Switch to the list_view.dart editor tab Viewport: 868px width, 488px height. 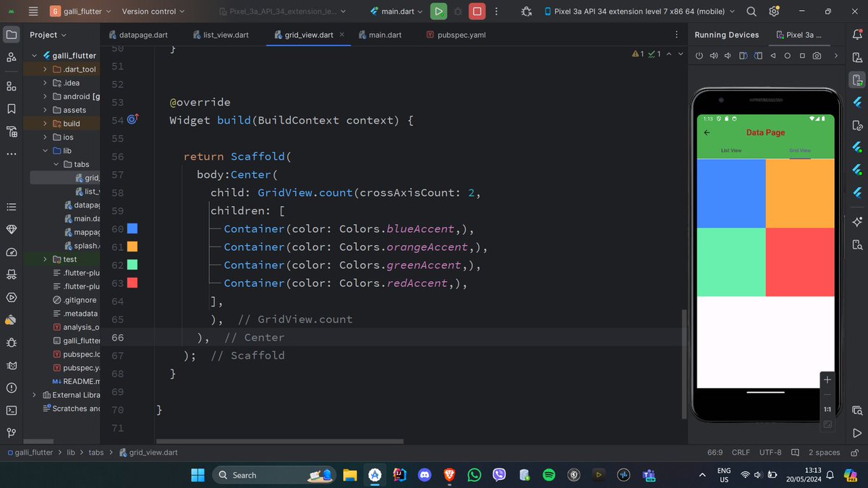coord(221,35)
